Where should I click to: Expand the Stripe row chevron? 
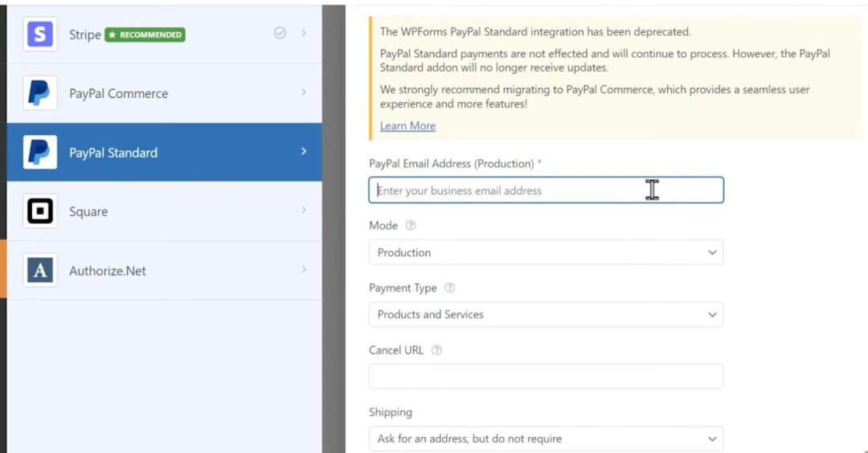click(304, 33)
